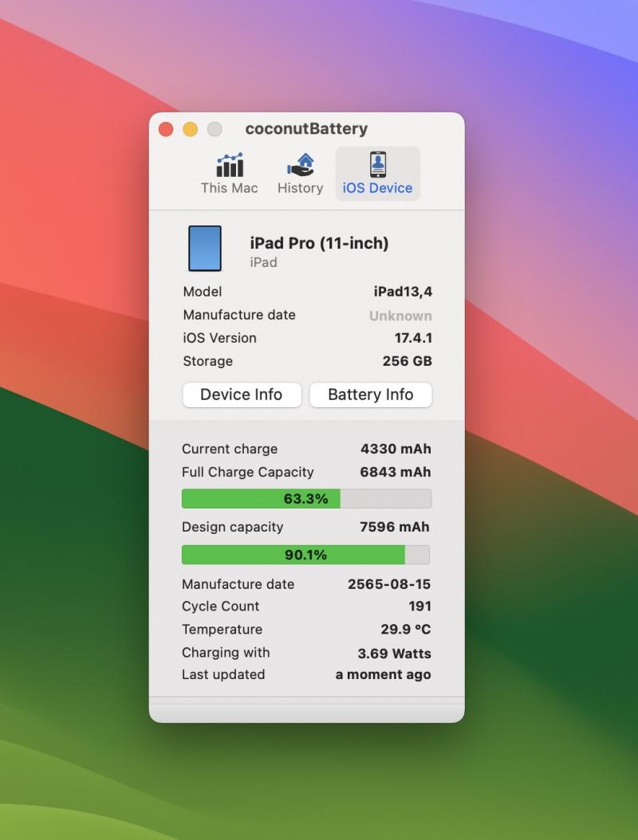Click the Device Info button
This screenshot has width=638, height=840.
pyautogui.click(x=242, y=394)
